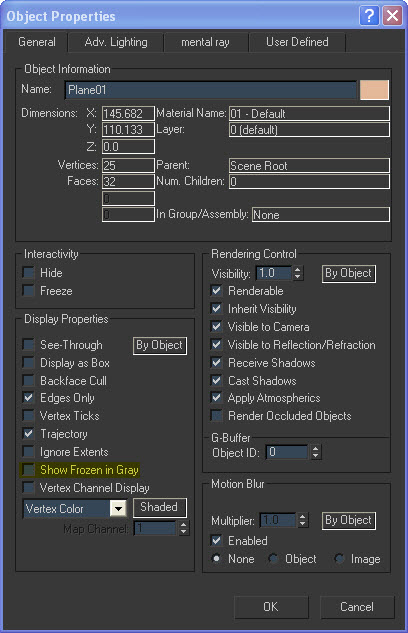
Task: Open the Vertex Color dropdown
Action: pos(118,508)
